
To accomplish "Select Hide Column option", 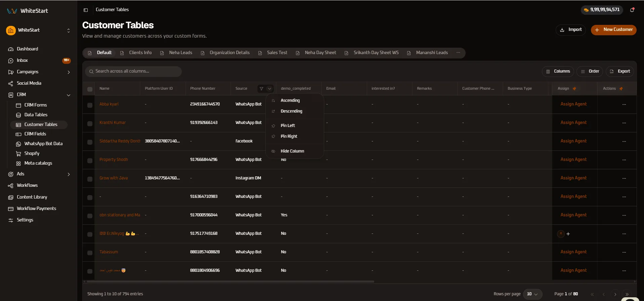I will [295, 151].
